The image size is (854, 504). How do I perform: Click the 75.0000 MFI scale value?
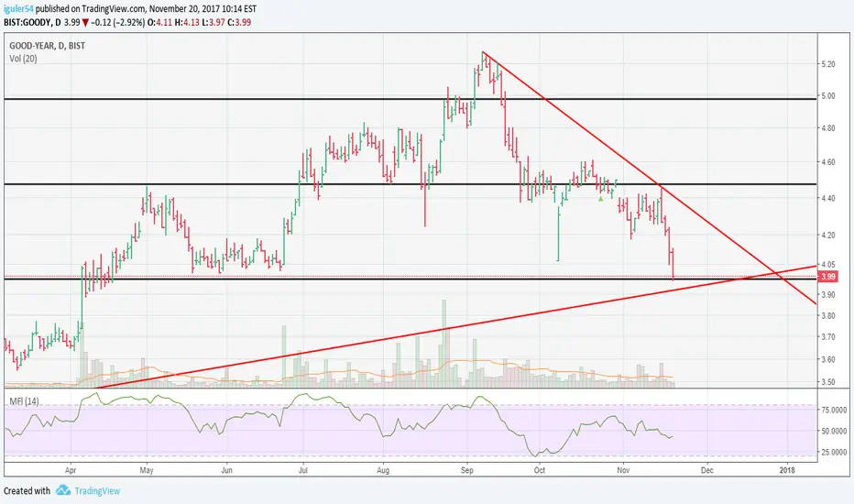point(834,411)
